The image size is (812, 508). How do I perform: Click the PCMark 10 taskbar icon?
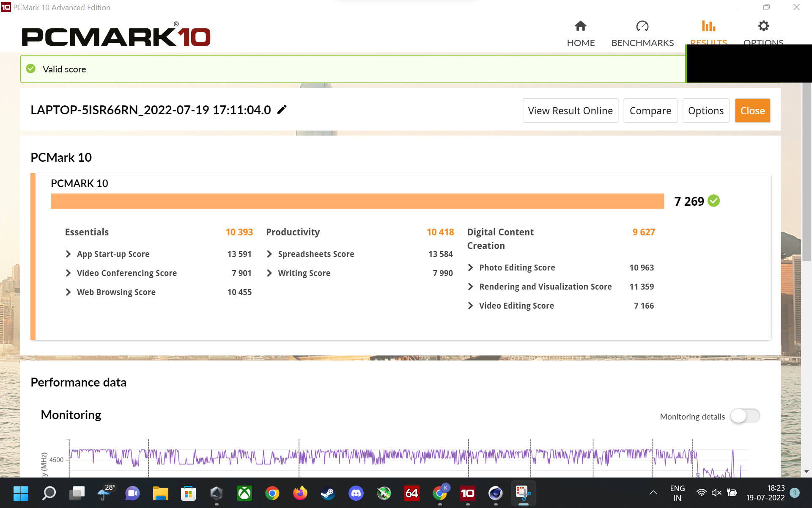pos(467,493)
